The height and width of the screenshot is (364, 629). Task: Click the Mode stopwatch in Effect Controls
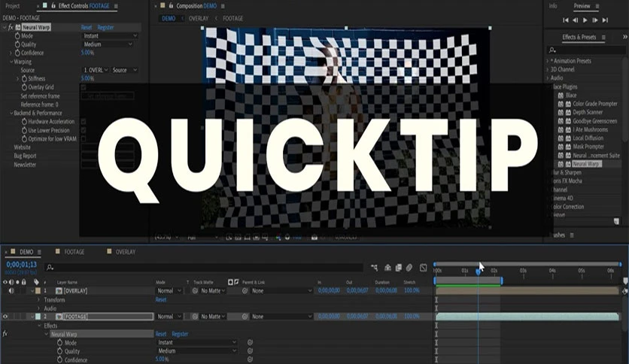coord(17,35)
